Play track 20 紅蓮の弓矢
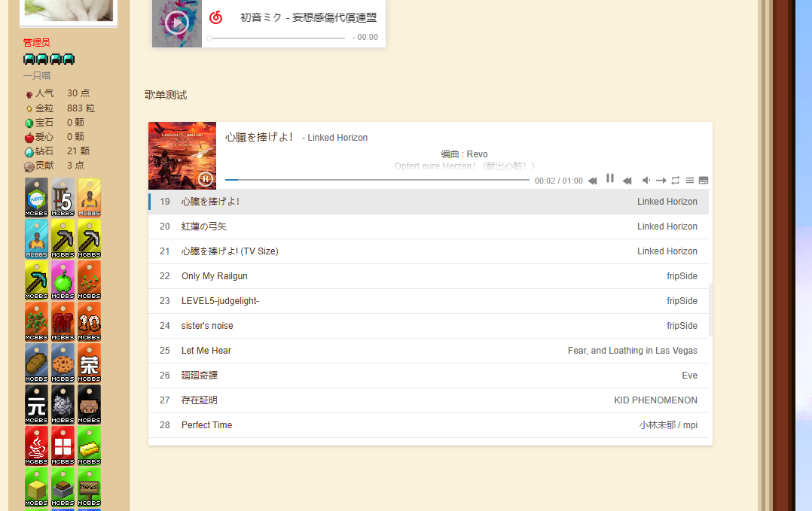Viewport: 812px width, 511px height. coord(429,227)
